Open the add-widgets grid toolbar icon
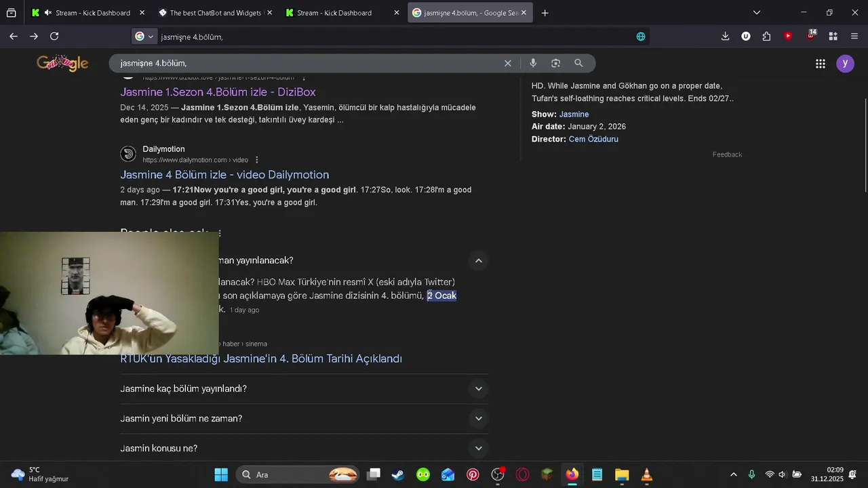 click(x=833, y=36)
